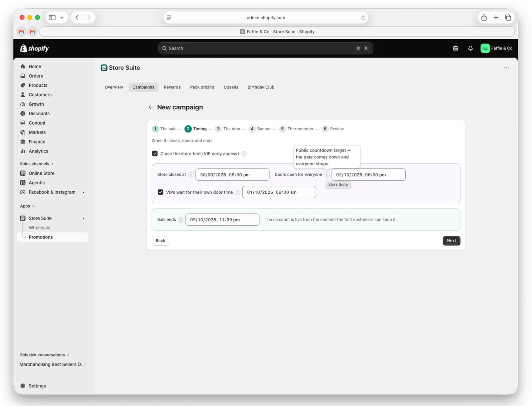The height and width of the screenshot is (406, 532).
Task: Click the Next button
Action: pyautogui.click(x=451, y=241)
